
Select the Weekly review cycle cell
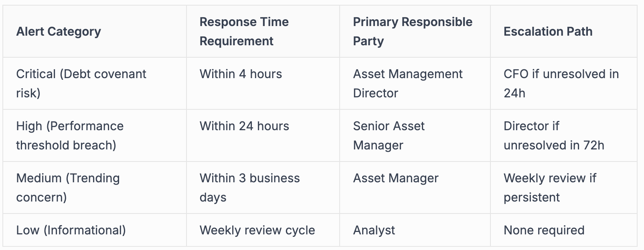pyautogui.click(x=257, y=230)
